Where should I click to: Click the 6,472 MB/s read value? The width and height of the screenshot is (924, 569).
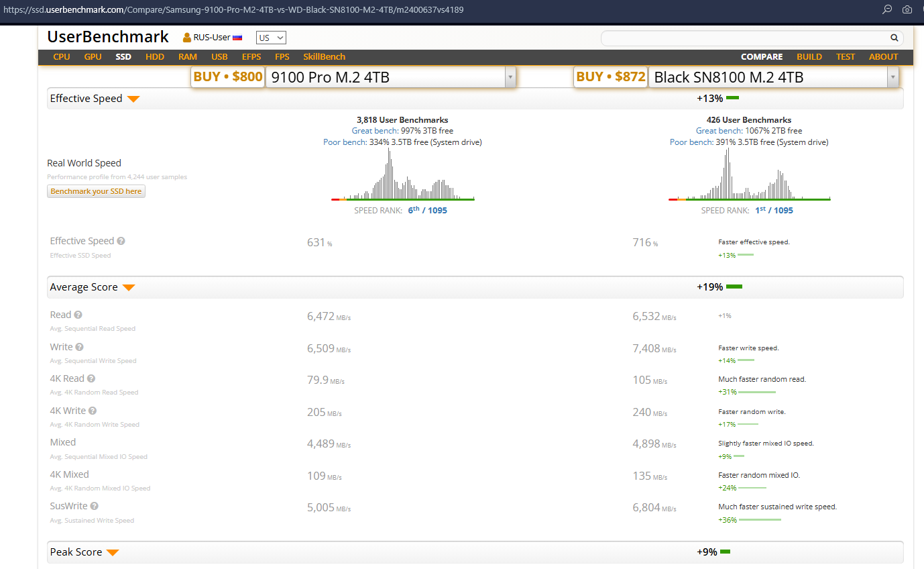(x=329, y=316)
